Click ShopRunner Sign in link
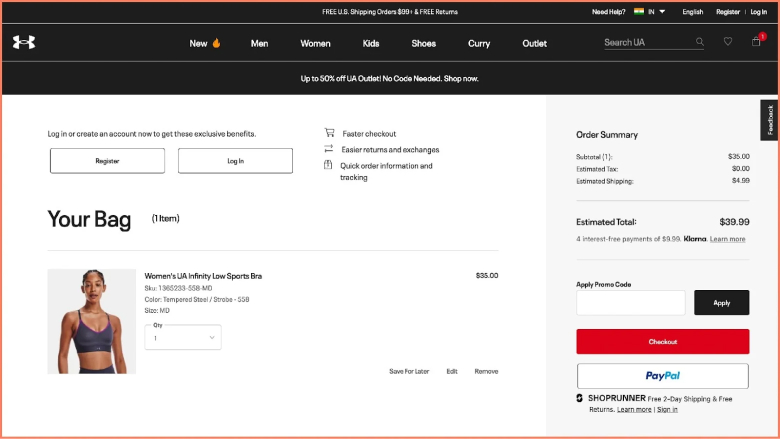 (667, 410)
